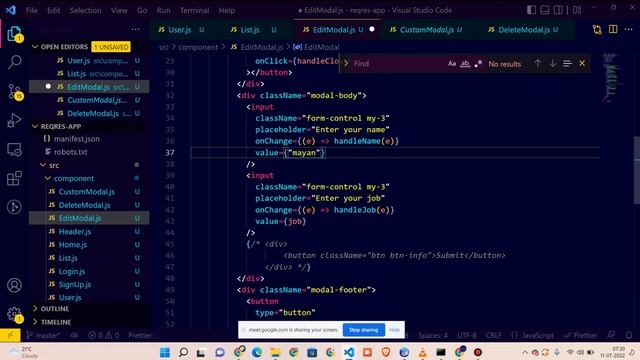This screenshot has width=640, height=360.
Task: Split the editor to the right
Action: pos(613,29)
